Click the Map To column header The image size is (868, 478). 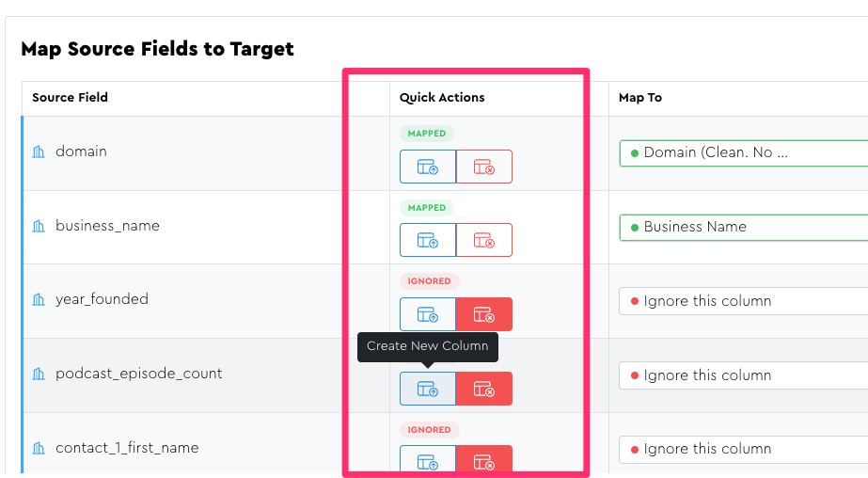(x=640, y=98)
